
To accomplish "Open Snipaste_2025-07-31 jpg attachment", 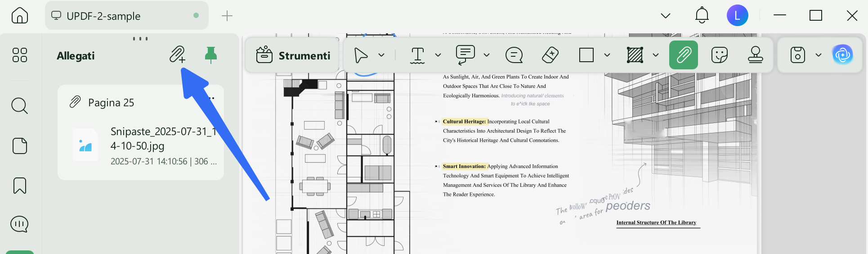I will 164,139.
